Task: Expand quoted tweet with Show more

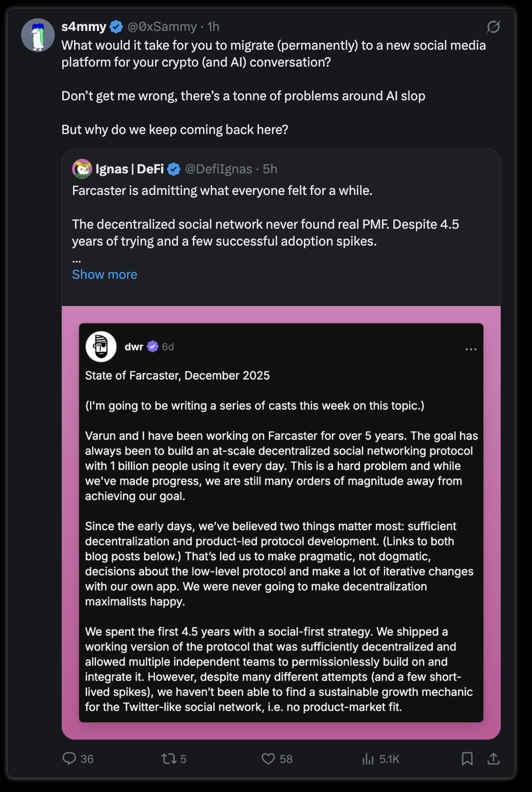Action: [x=104, y=275]
